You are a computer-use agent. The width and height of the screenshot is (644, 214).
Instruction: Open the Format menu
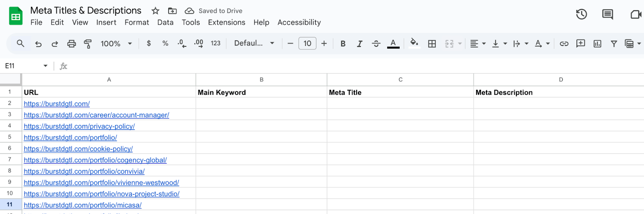click(x=137, y=23)
